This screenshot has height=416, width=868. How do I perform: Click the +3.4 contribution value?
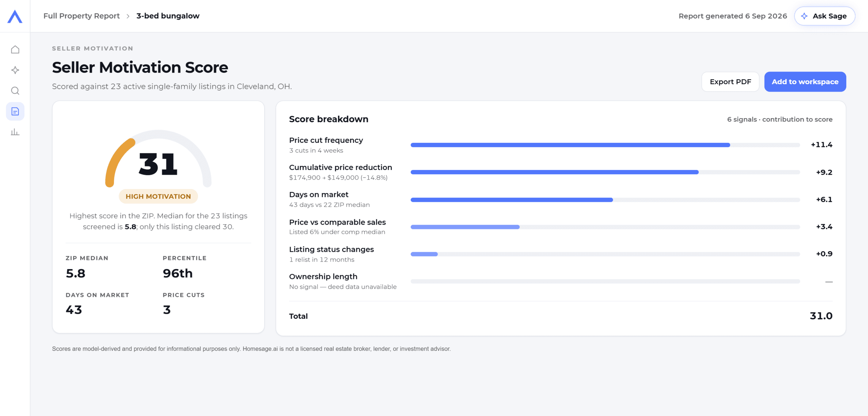click(824, 227)
